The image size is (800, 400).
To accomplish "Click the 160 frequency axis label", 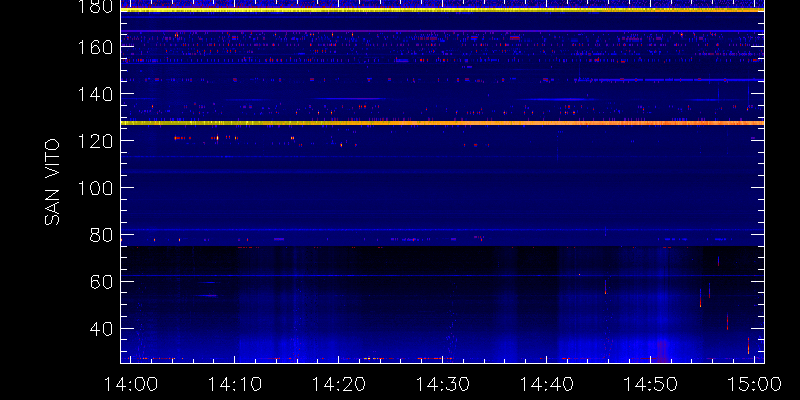I will click(95, 47).
